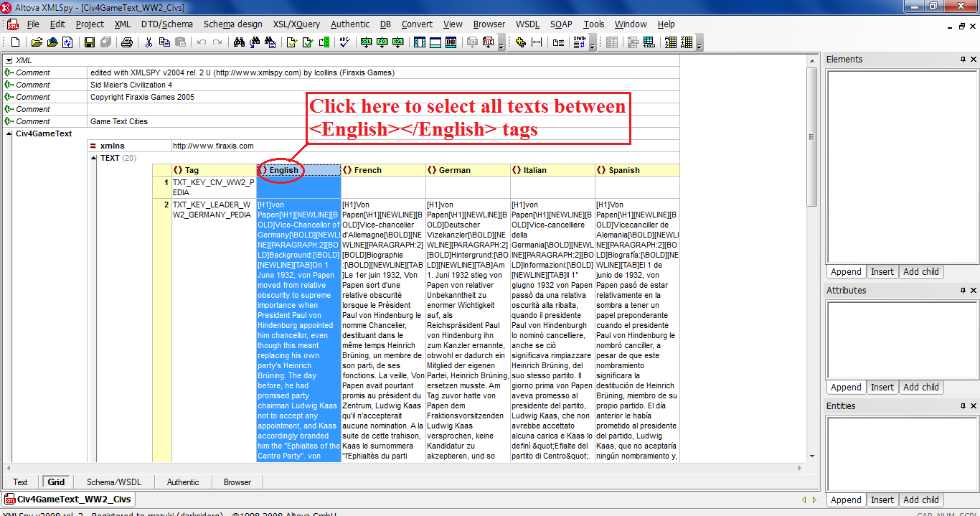Open the DTD/Schema menu
The height and width of the screenshot is (516, 980).
click(x=167, y=24)
